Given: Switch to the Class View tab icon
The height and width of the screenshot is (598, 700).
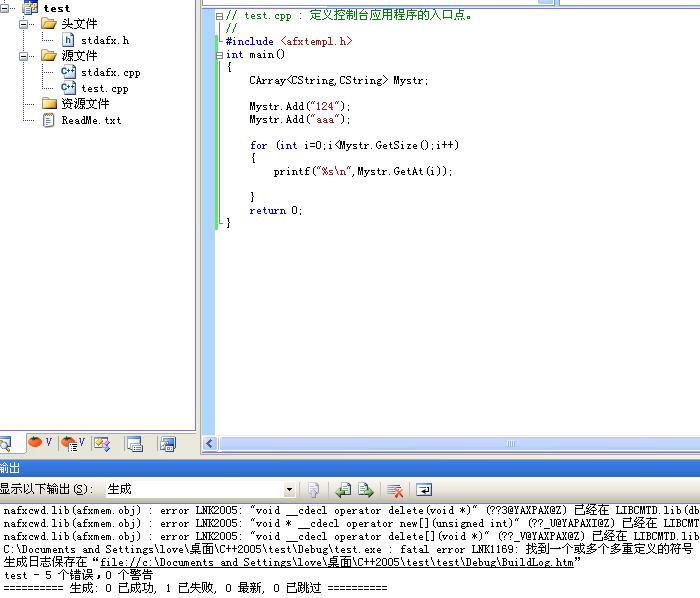Looking at the screenshot, I should pos(102,444).
